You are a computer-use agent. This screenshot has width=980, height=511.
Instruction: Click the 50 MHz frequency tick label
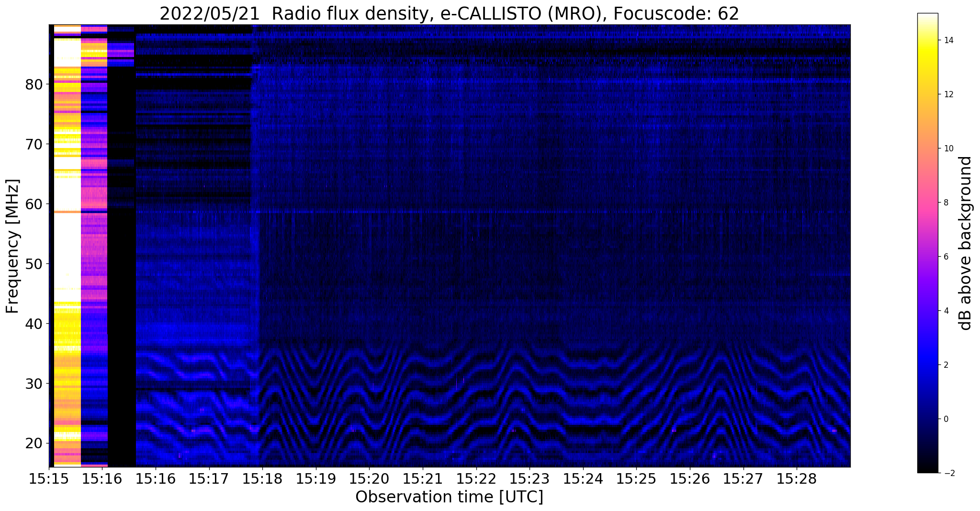click(34, 264)
